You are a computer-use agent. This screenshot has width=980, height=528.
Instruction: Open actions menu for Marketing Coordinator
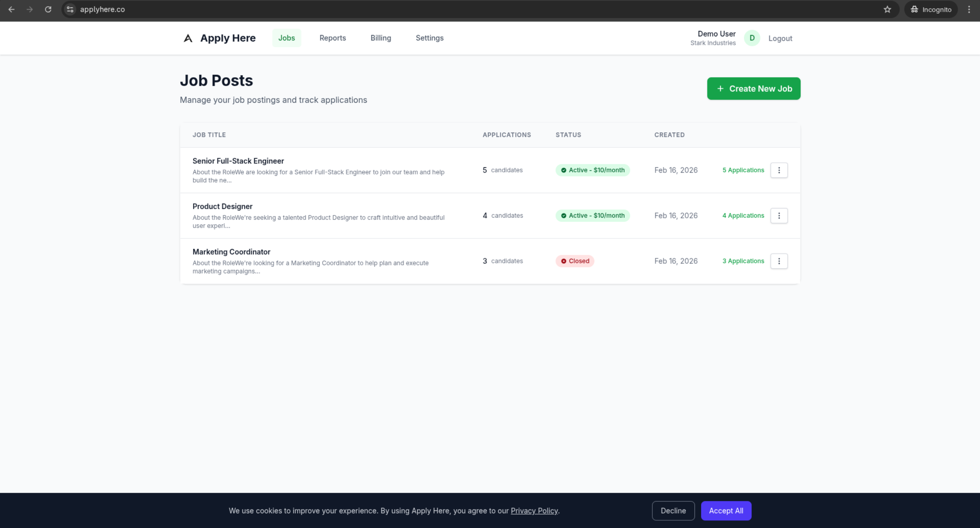click(779, 261)
